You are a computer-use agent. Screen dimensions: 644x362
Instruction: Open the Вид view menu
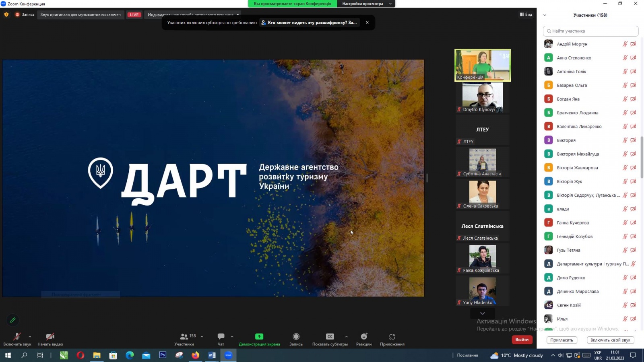click(526, 14)
